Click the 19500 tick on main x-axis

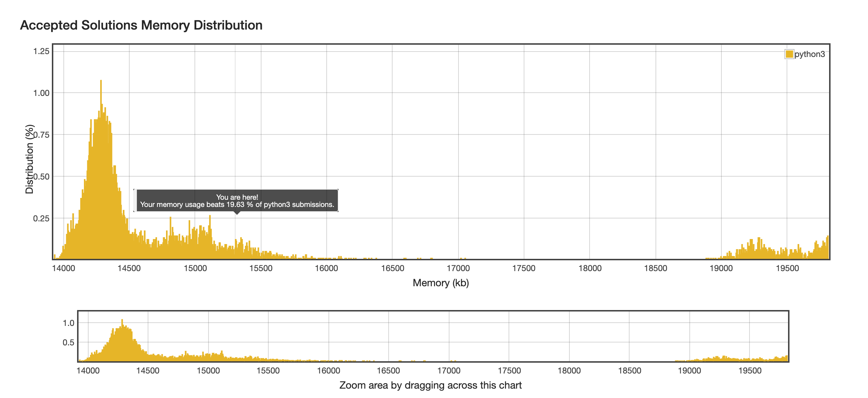[x=787, y=269]
